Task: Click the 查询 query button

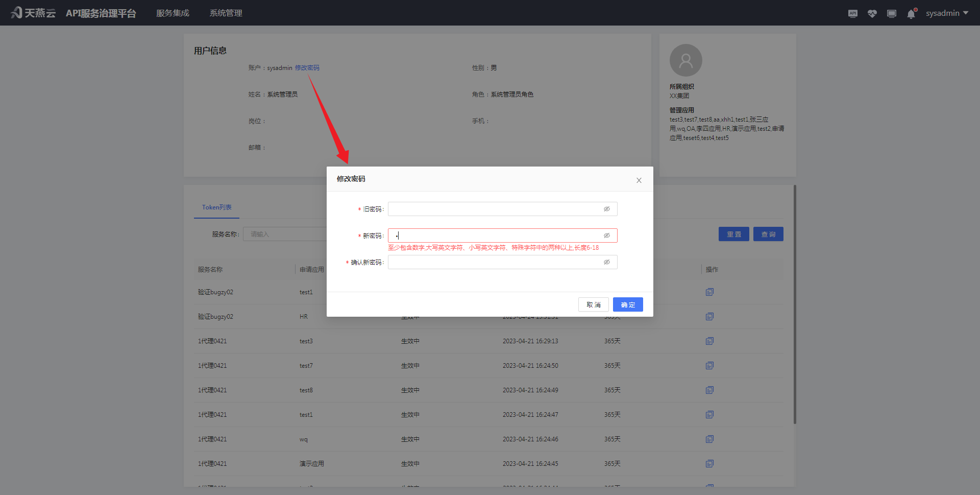Action: (x=768, y=234)
